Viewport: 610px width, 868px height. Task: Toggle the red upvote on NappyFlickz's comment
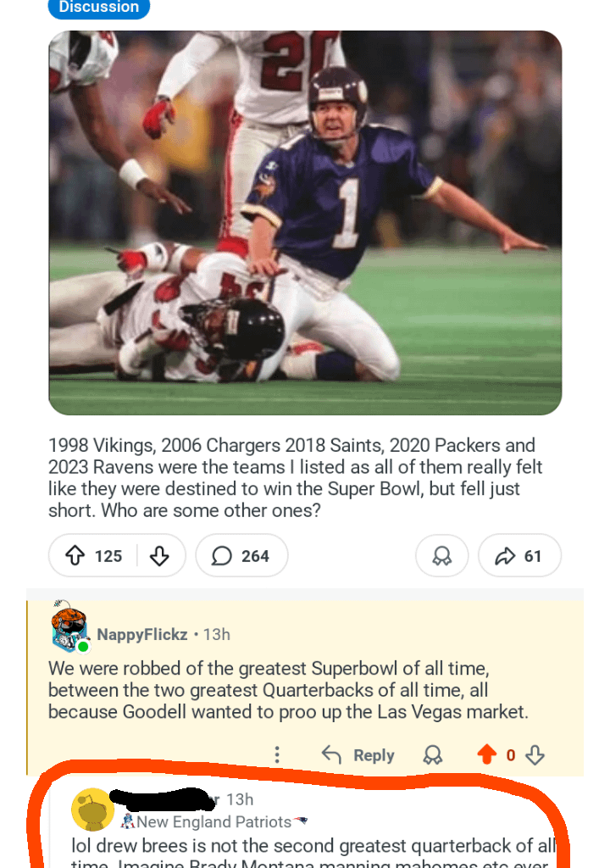click(x=487, y=755)
